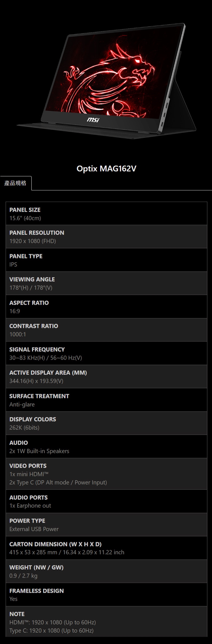
Task: Select the FRAMELESS DESIGN row
Action: (106, 595)
